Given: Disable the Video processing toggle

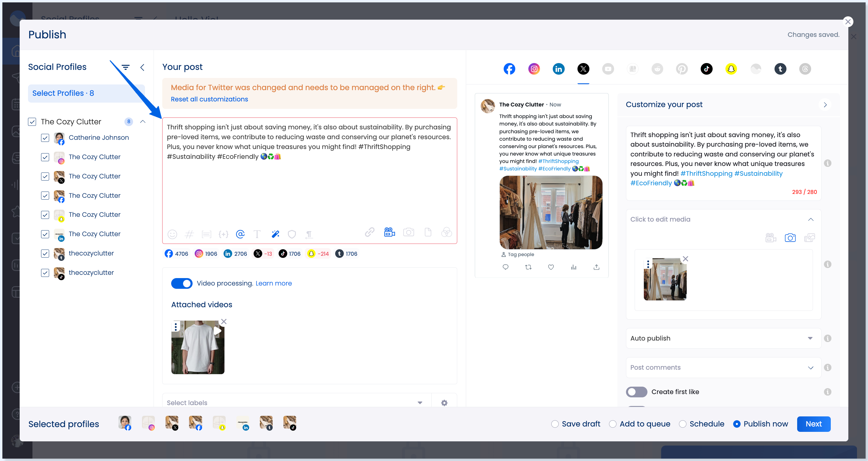Looking at the screenshot, I should (182, 283).
